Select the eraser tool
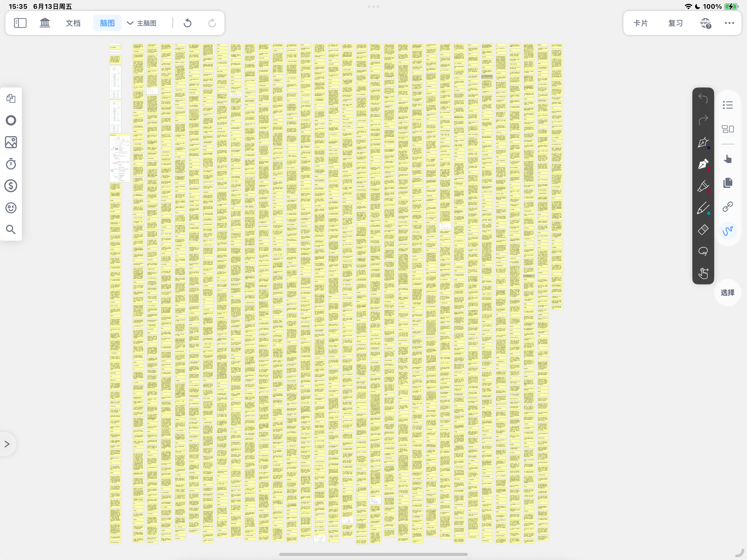The image size is (747, 560). click(703, 230)
